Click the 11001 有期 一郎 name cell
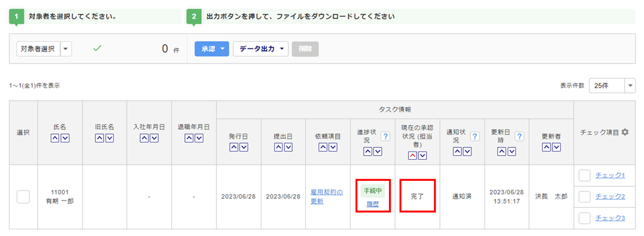The width and height of the screenshot is (644, 236). (x=60, y=197)
